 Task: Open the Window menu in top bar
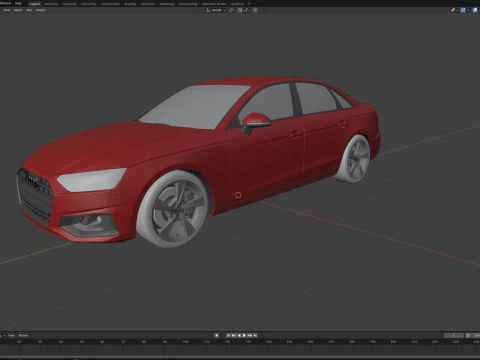coord(5,3)
